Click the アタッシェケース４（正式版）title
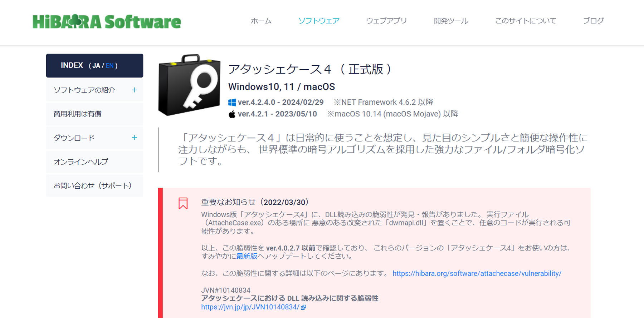 tap(310, 69)
